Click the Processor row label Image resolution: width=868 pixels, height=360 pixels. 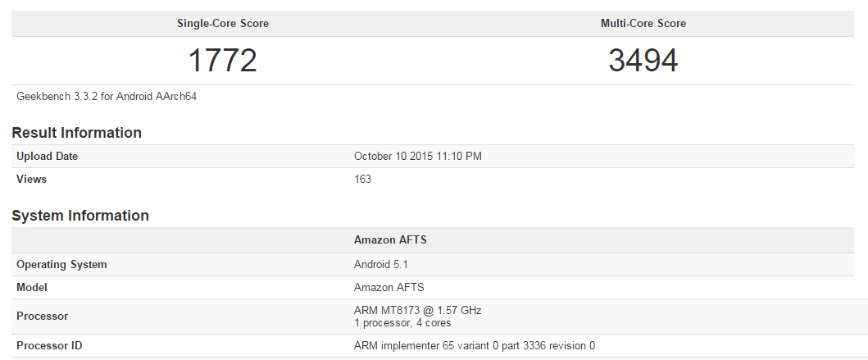pyautogui.click(x=42, y=316)
